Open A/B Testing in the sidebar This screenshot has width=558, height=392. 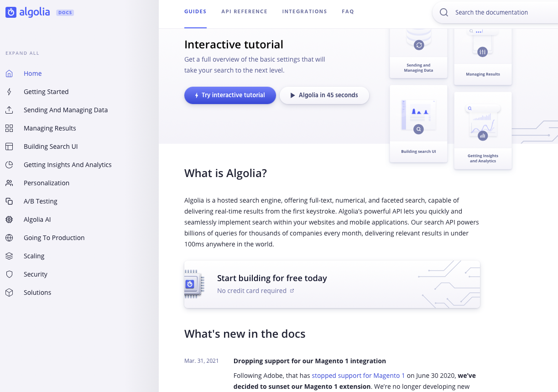click(41, 201)
